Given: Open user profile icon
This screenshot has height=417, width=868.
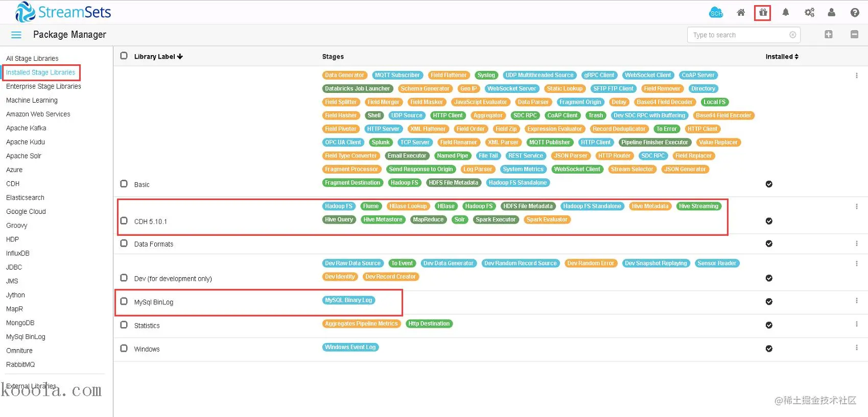Looking at the screenshot, I should [x=832, y=12].
